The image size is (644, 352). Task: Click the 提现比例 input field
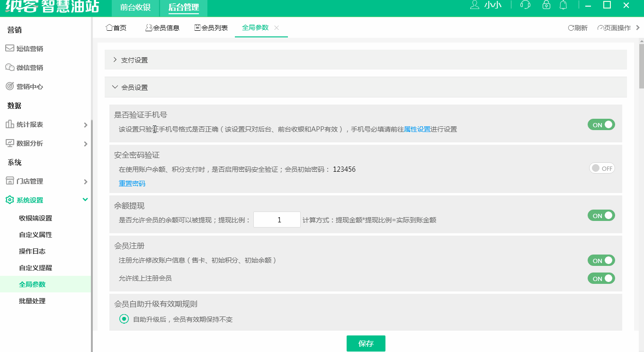(x=277, y=220)
